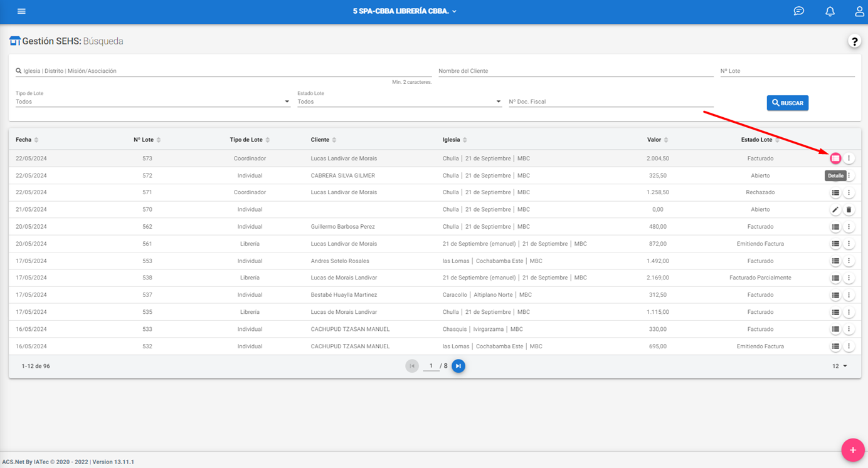Open details for lot 573
This screenshot has height=468, width=868.
click(x=835, y=159)
